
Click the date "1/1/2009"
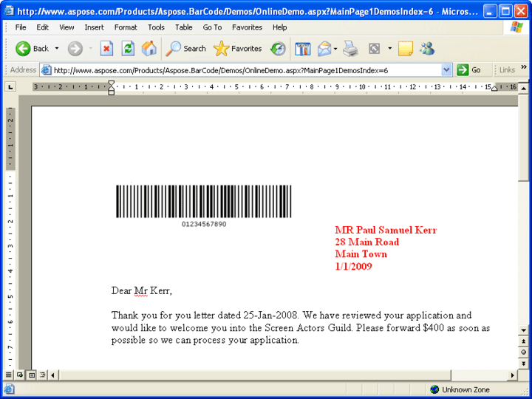(x=353, y=266)
